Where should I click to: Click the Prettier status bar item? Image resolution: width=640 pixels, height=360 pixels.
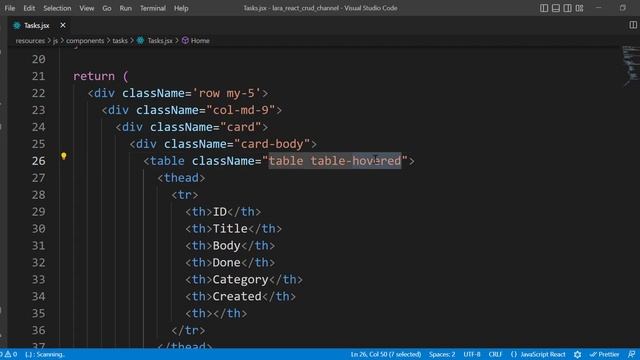point(604,354)
